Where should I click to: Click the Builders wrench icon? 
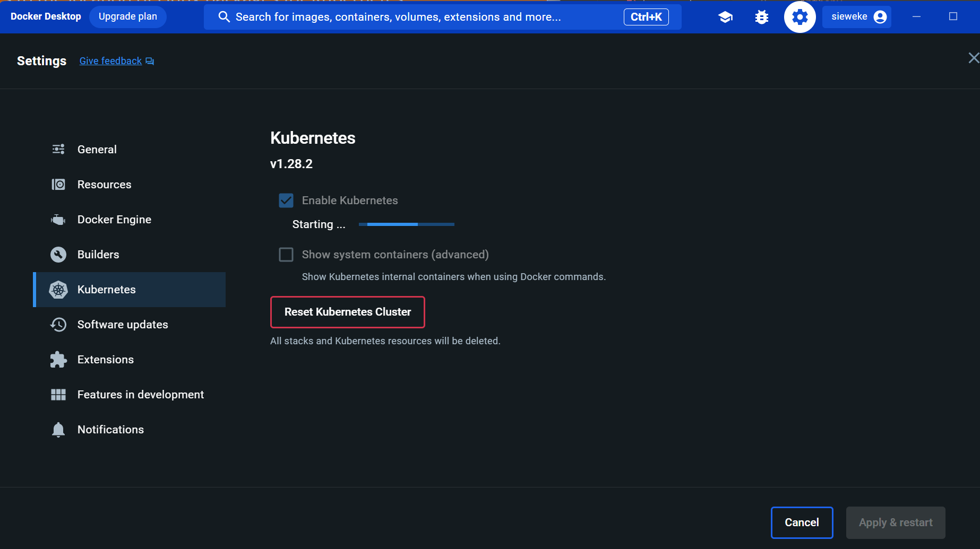click(58, 255)
